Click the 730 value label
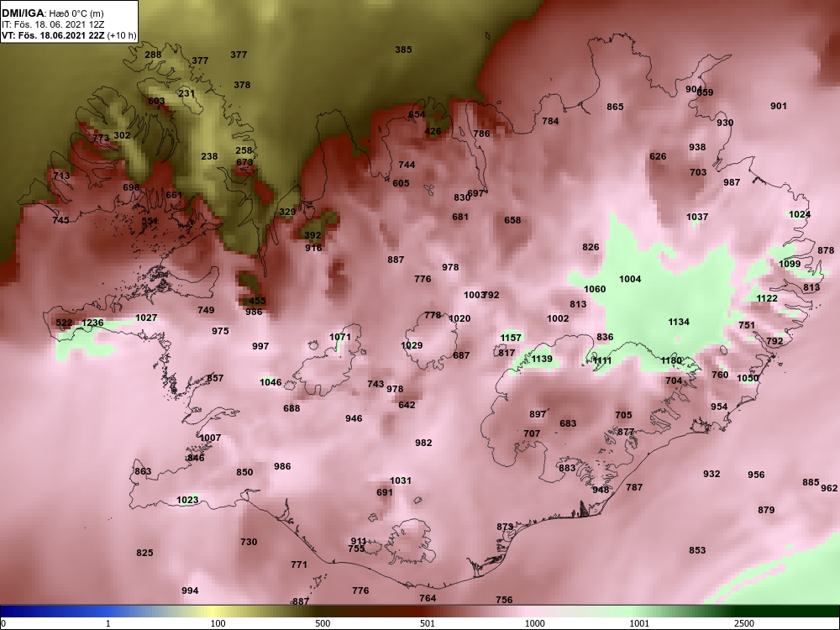The image size is (840, 630). [x=249, y=542]
